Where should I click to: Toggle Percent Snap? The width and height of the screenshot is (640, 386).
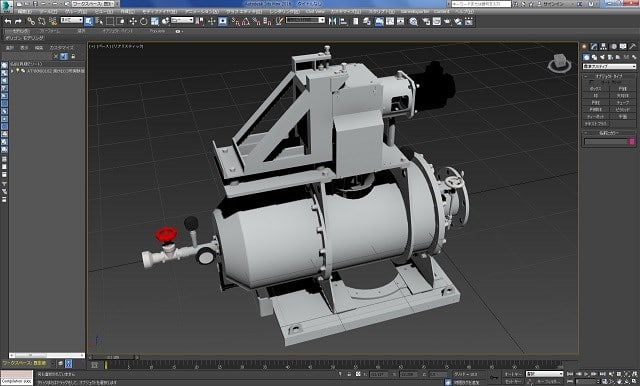[257, 21]
